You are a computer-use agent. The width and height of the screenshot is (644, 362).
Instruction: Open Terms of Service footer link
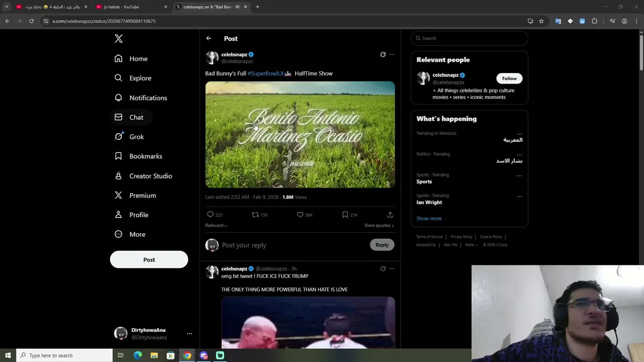click(429, 237)
